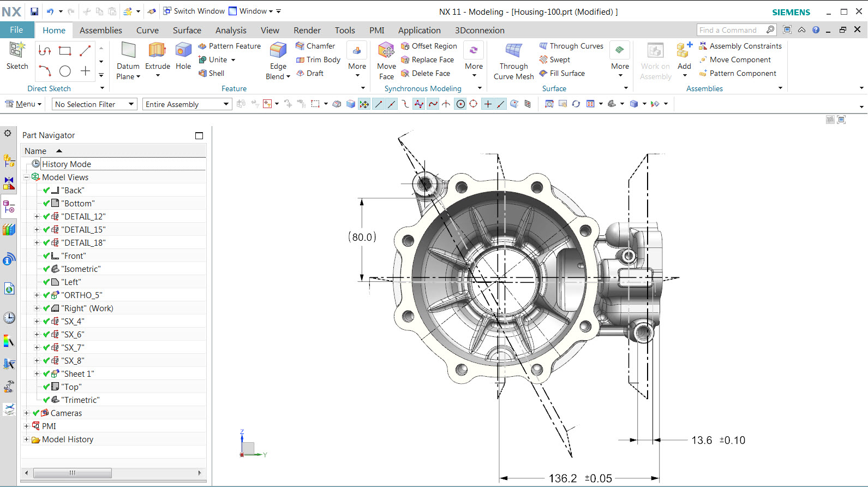Toggle checkmark on "Bottom" model view
The image size is (868, 487).
coord(46,204)
